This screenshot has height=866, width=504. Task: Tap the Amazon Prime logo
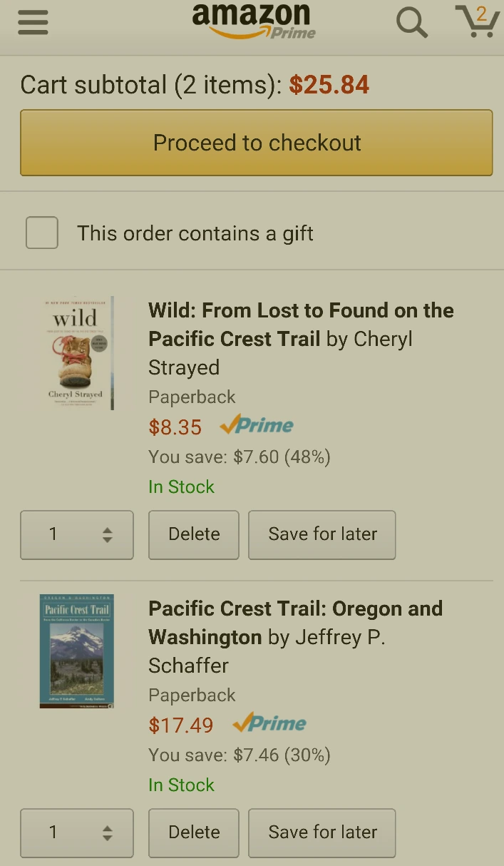point(253,21)
